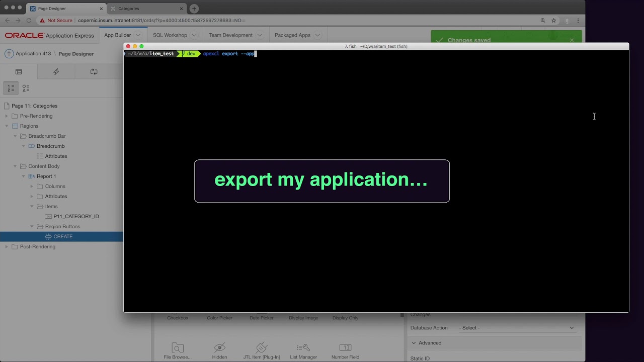This screenshot has width=644, height=362.
Task: Collapse the Content Body node
Action: pos(15,166)
